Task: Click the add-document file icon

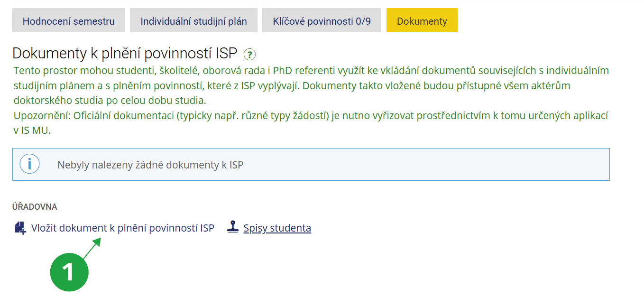Action: point(20,228)
